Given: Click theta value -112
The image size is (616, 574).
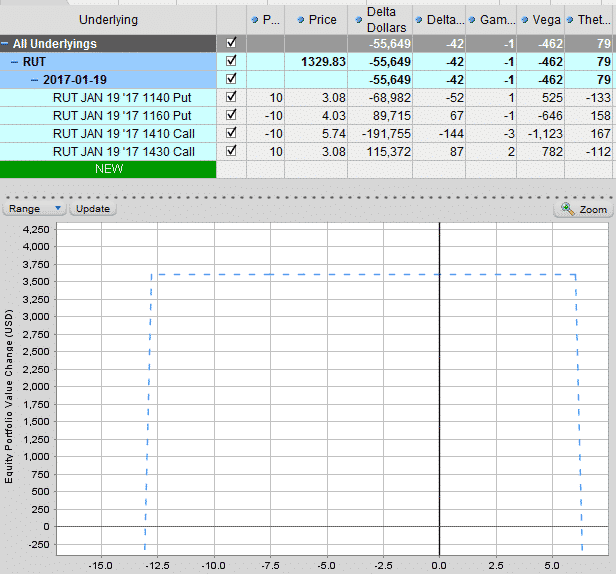Looking at the screenshot, I should (x=598, y=152).
